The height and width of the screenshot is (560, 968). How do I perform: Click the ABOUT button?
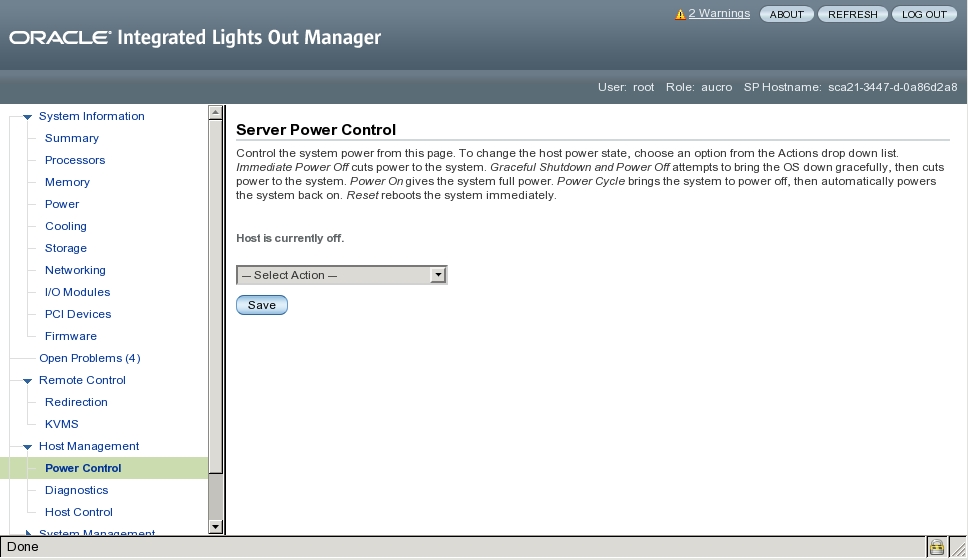pyautogui.click(x=786, y=14)
